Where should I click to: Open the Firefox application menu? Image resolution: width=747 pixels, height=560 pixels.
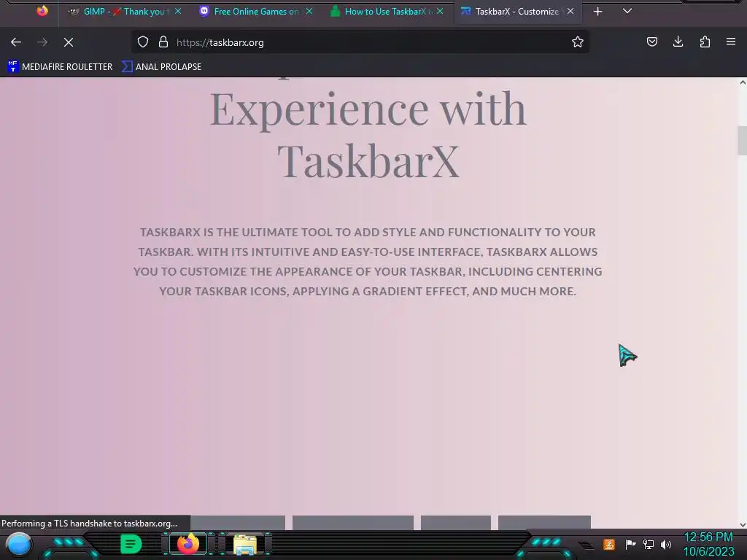click(731, 42)
